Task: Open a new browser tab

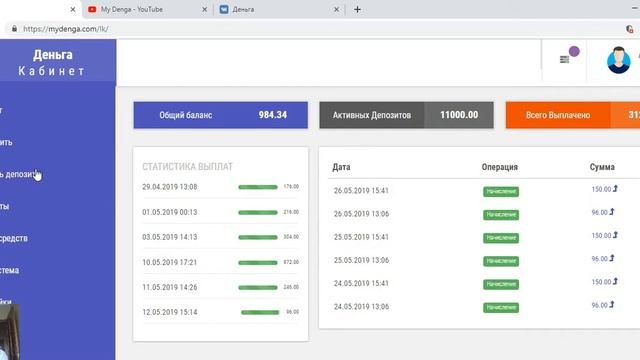Action: 357,9
